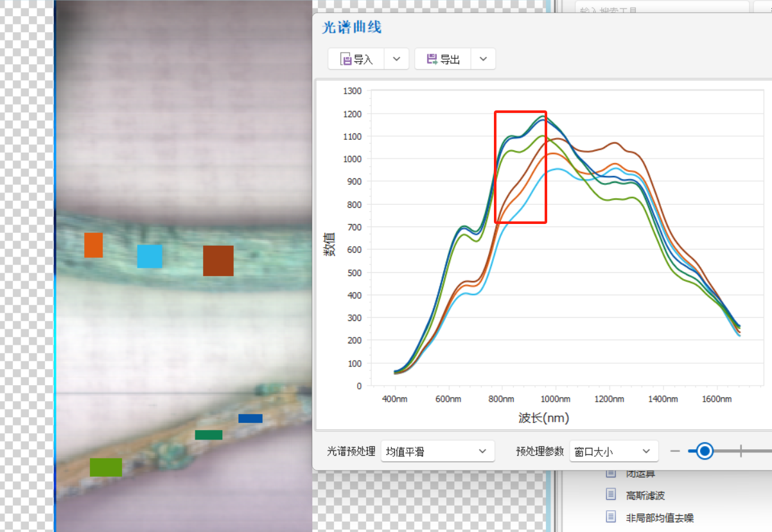This screenshot has width=772, height=532.
Task: Select the brown ROI square on image
Action: coord(218,261)
